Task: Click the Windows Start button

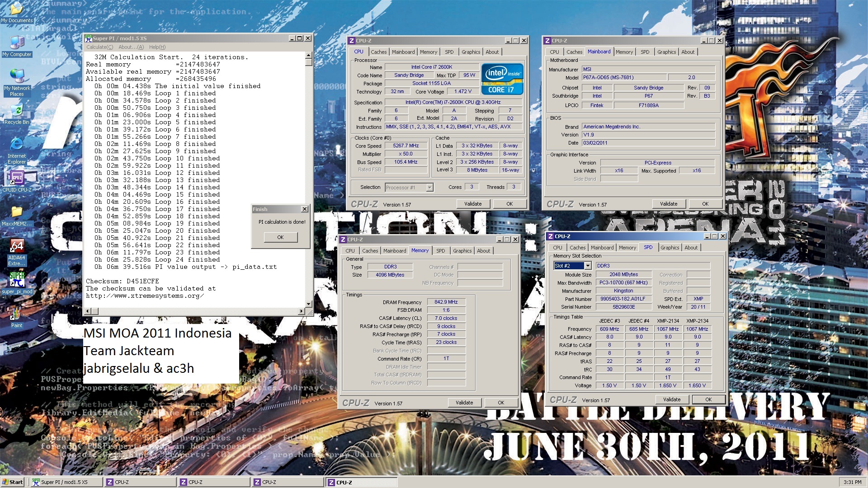Action: [13, 482]
